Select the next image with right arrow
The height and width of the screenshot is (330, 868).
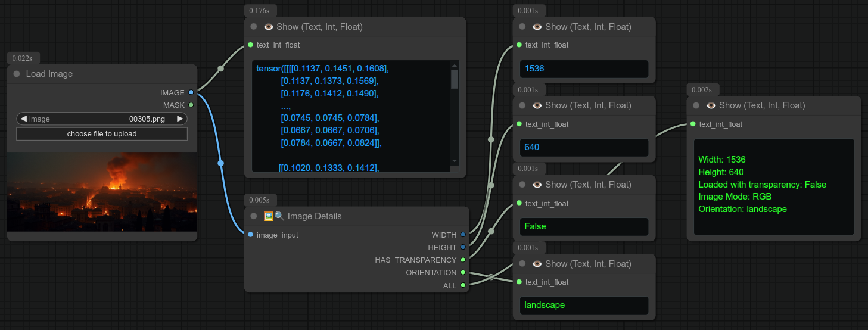tap(180, 119)
